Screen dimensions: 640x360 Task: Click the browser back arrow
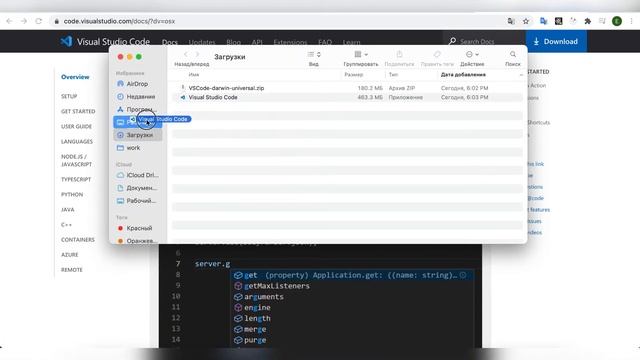tap(9, 21)
